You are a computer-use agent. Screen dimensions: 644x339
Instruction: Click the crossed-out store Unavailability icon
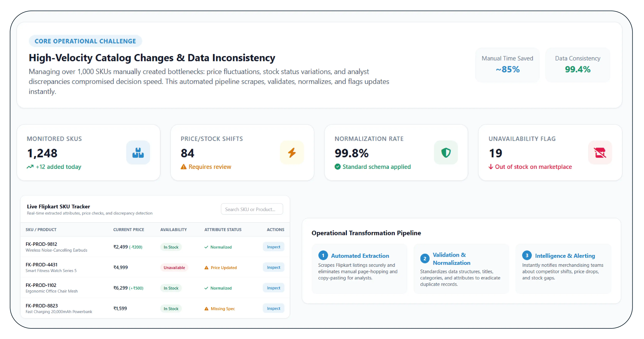[600, 153]
